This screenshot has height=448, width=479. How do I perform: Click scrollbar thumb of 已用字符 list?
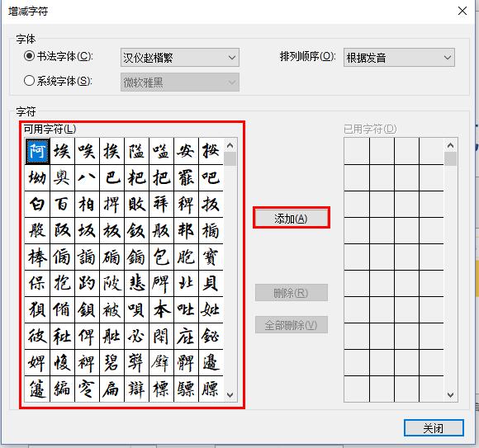(x=450, y=158)
